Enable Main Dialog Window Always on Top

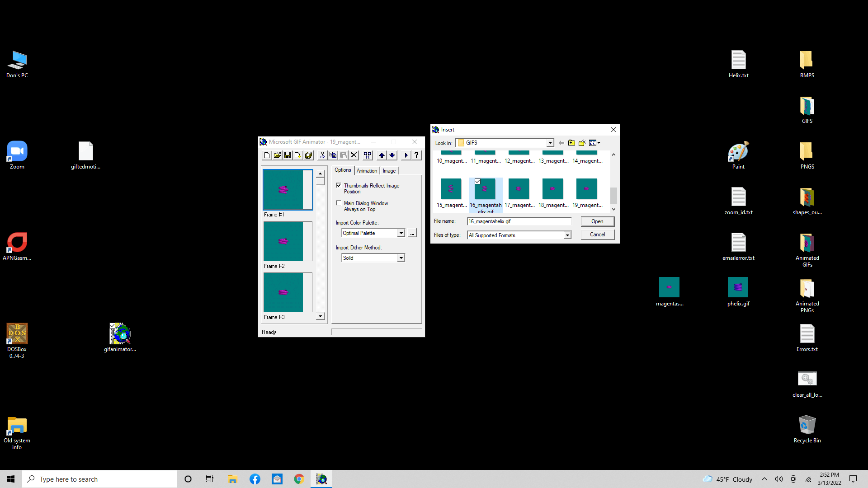click(339, 203)
